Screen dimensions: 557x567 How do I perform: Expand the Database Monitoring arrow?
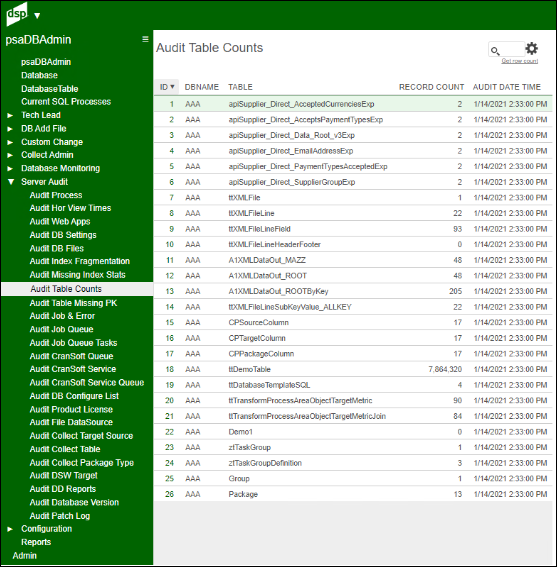click(10, 169)
